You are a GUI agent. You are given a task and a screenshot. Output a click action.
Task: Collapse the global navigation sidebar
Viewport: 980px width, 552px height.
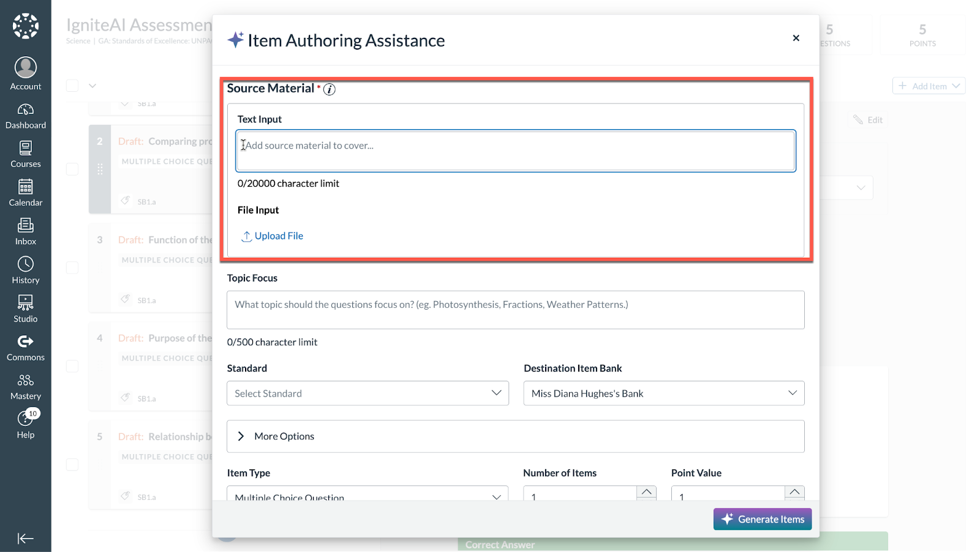click(26, 539)
